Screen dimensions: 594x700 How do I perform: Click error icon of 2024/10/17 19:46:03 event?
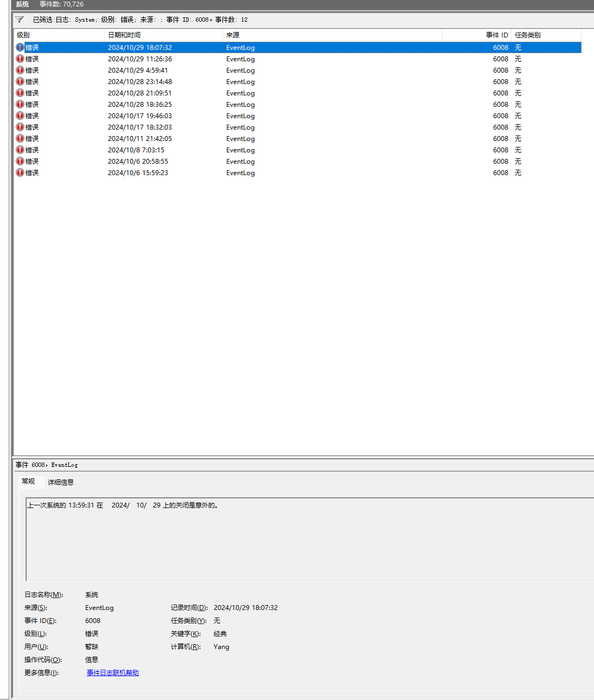(x=20, y=115)
